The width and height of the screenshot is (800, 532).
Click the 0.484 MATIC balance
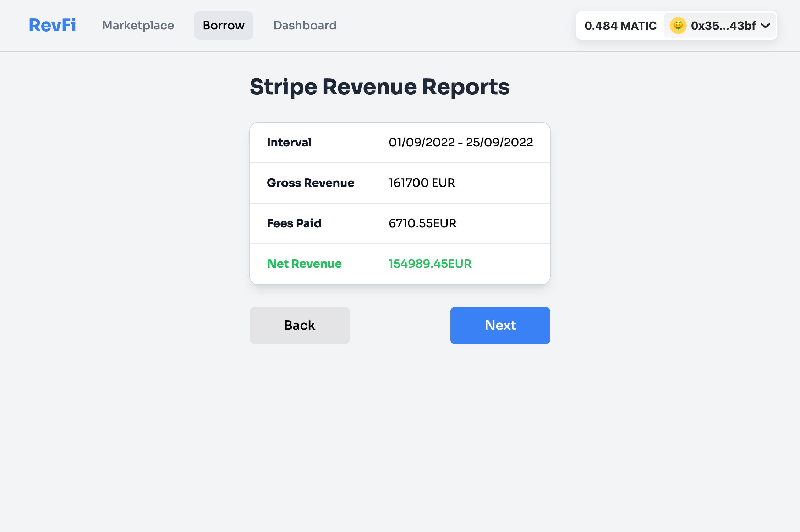coord(620,26)
